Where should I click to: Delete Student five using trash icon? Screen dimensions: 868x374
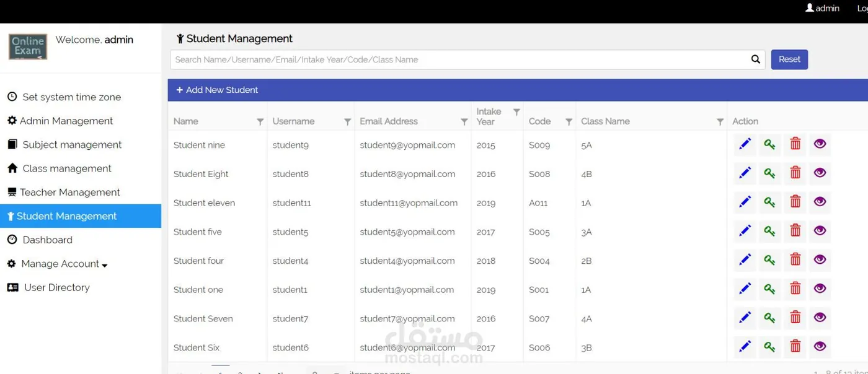pos(795,231)
